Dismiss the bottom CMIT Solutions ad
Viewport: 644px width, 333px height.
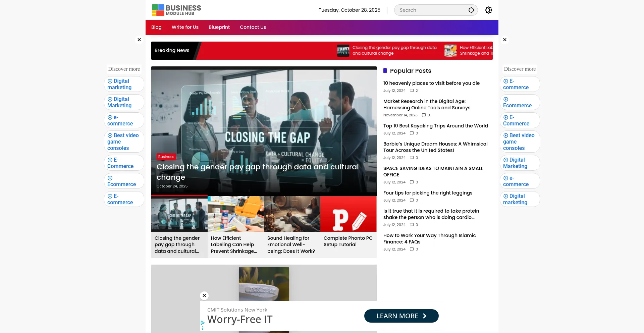pyautogui.click(x=204, y=295)
